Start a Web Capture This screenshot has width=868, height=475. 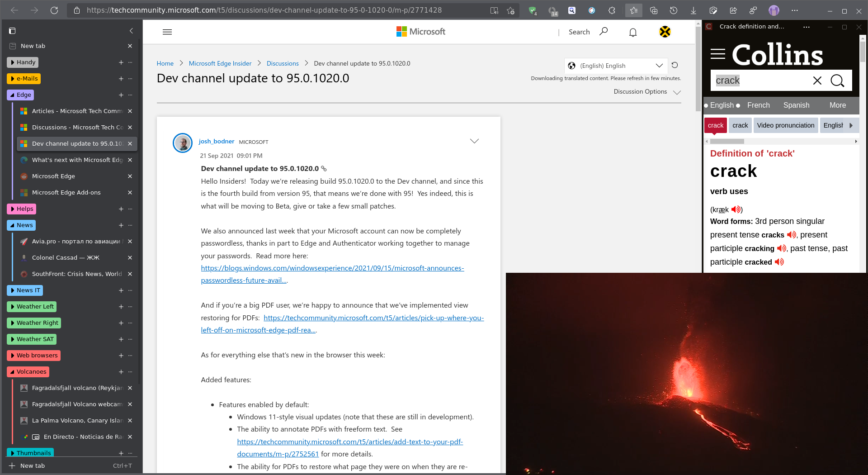[x=713, y=10]
